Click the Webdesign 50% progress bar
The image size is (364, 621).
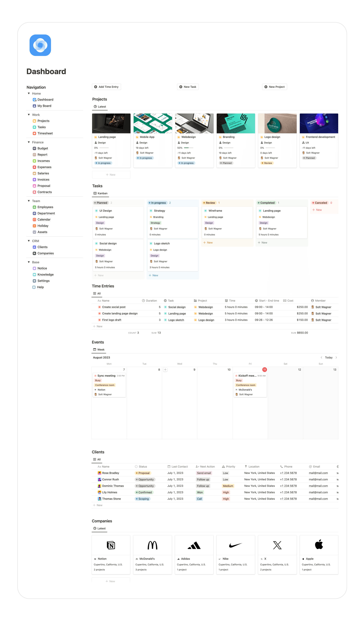pos(188,148)
